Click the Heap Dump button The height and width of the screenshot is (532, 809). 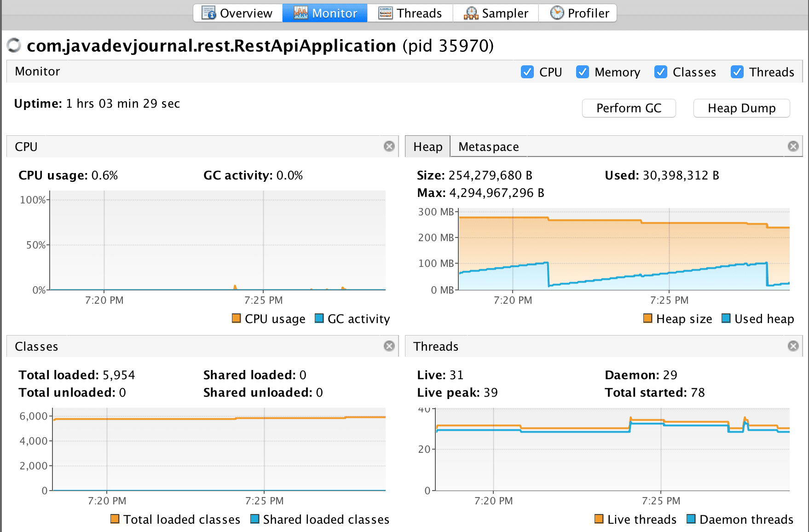tap(741, 108)
